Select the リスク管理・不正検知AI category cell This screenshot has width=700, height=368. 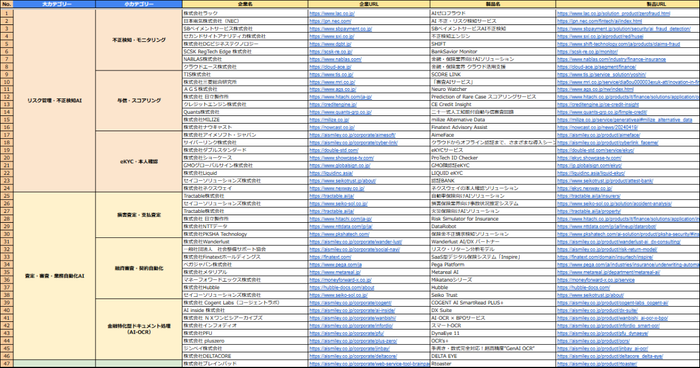coord(54,101)
